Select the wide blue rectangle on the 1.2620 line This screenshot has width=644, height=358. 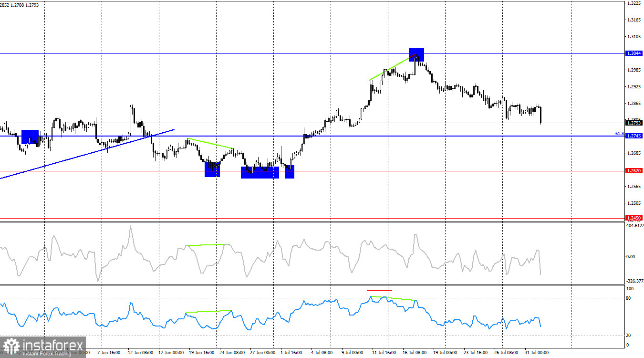[x=260, y=172]
